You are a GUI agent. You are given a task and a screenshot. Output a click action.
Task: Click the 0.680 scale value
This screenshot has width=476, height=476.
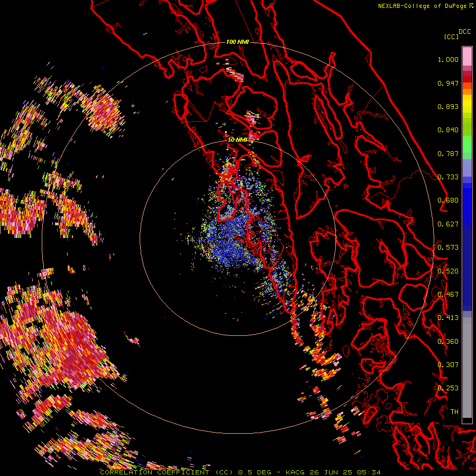tap(448, 200)
